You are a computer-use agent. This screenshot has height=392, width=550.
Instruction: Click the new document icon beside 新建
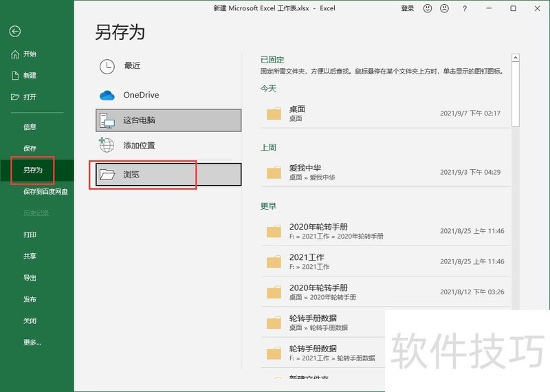pyautogui.click(x=15, y=76)
